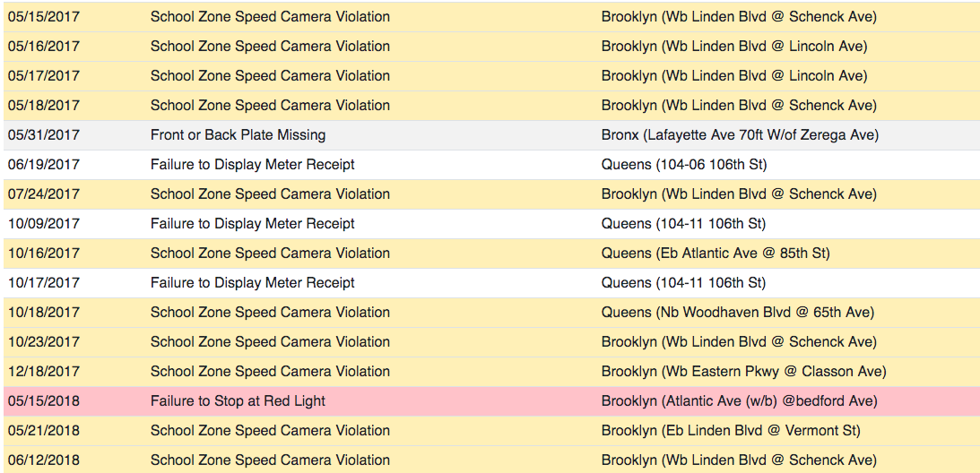The width and height of the screenshot is (980, 473).
Task: Click the pink Failure to Stop at Red Light row
Action: pos(492,401)
